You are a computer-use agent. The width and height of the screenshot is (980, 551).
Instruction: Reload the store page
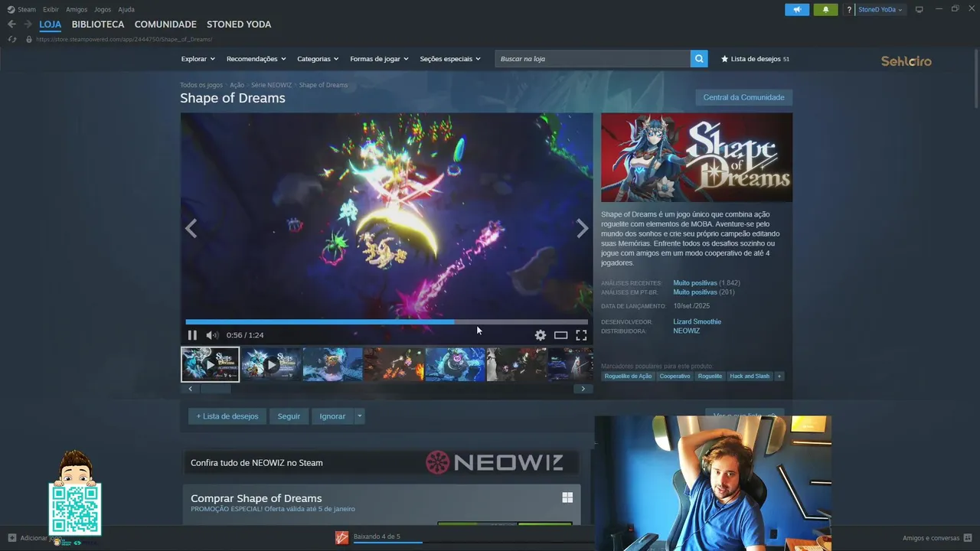11,39
